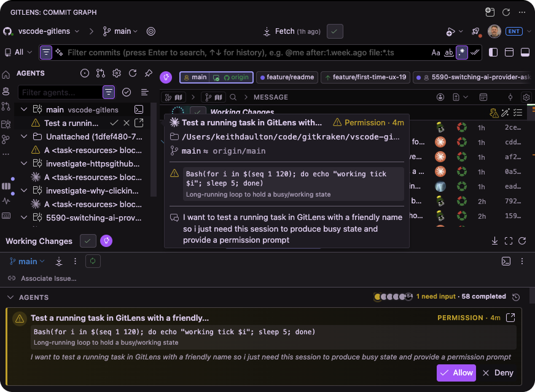535x392 pixels.
Task: Select the main origin branch tab
Action: [x=216, y=77]
